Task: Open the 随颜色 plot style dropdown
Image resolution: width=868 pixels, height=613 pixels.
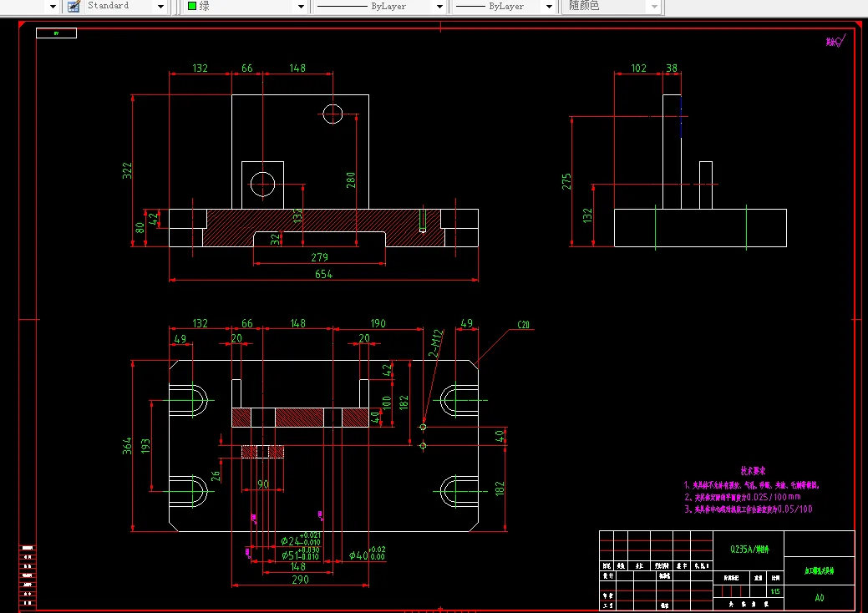Action: 655,6
